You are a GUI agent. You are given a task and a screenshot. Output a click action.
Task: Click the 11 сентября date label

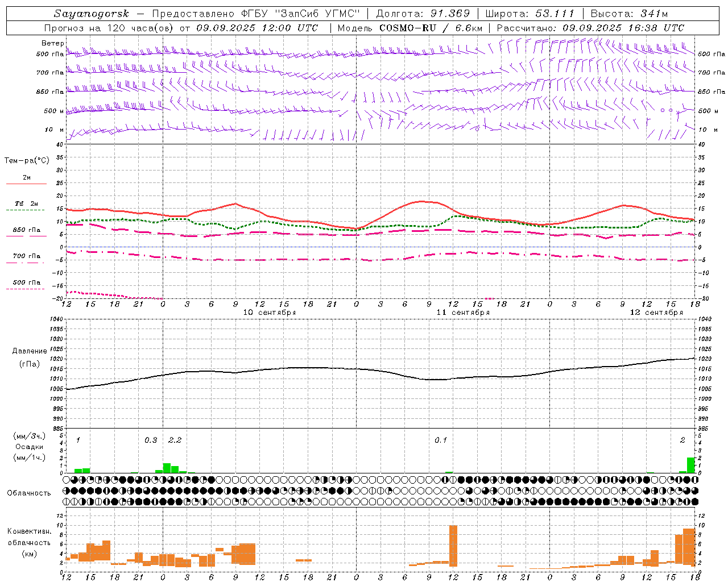pos(463,313)
